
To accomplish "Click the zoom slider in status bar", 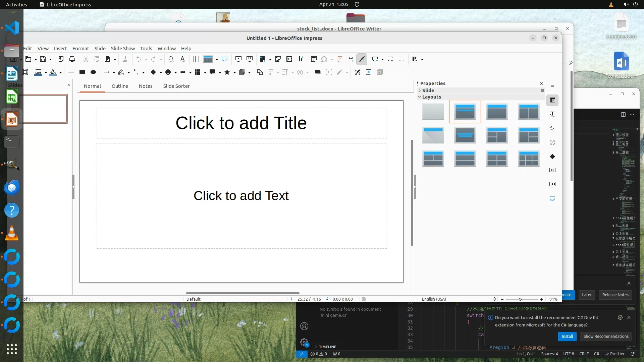I will [x=520, y=299].
